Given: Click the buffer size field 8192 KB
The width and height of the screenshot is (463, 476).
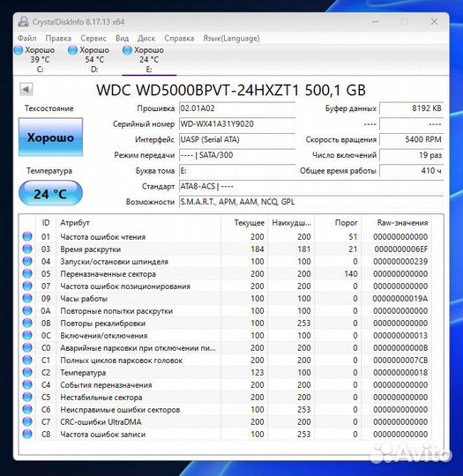Looking at the screenshot, I should pos(412,108).
